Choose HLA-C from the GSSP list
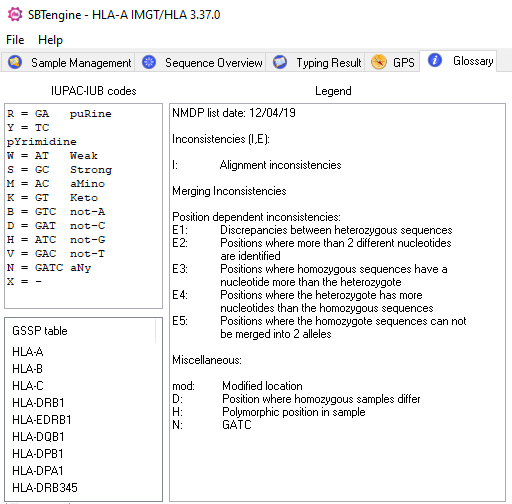The image size is (512, 504). click(28, 386)
